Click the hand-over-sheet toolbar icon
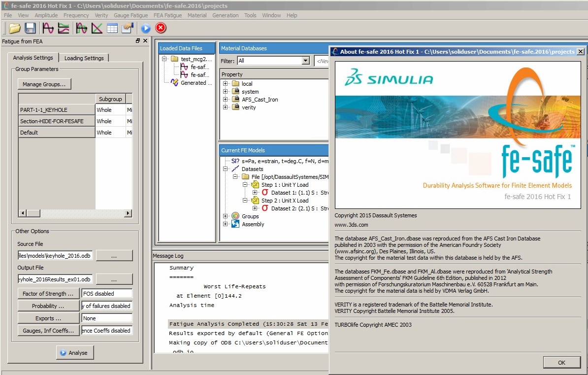 click(x=128, y=28)
